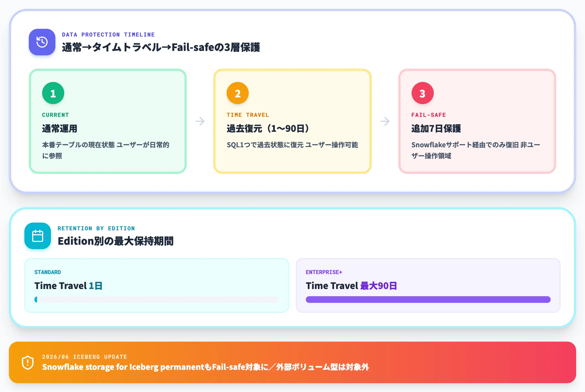Click the RETENTION BY EDITION label

[96, 228]
